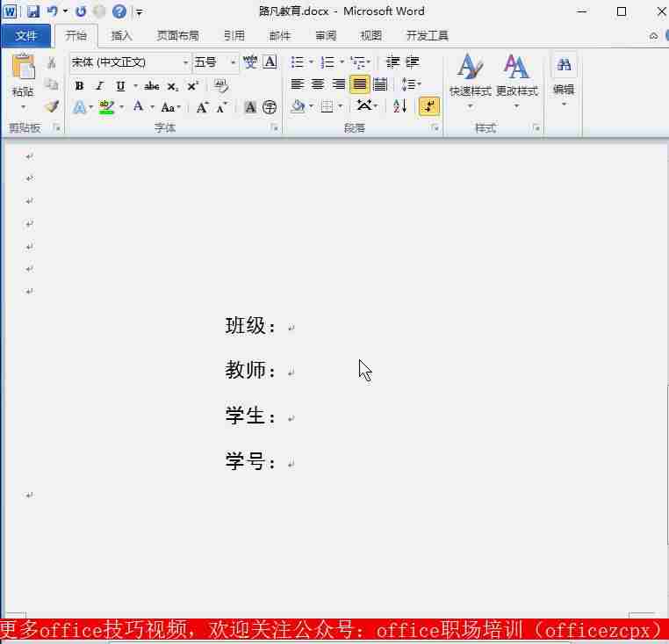The height and width of the screenshot is (644, 669).
Task: Open the Chinese layout (Asian layout) icon
Action: click(x=365, y=105)
